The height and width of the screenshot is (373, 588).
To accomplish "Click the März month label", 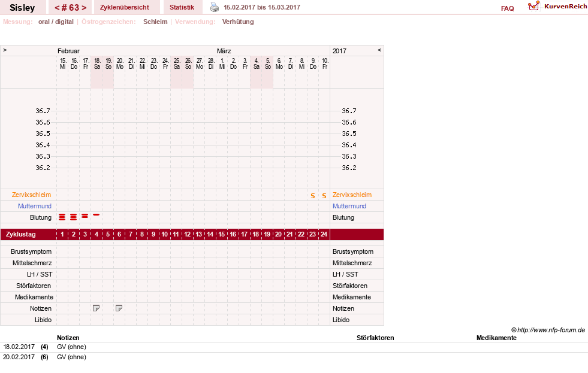I will pyautogui.click(x=224, y=51).
